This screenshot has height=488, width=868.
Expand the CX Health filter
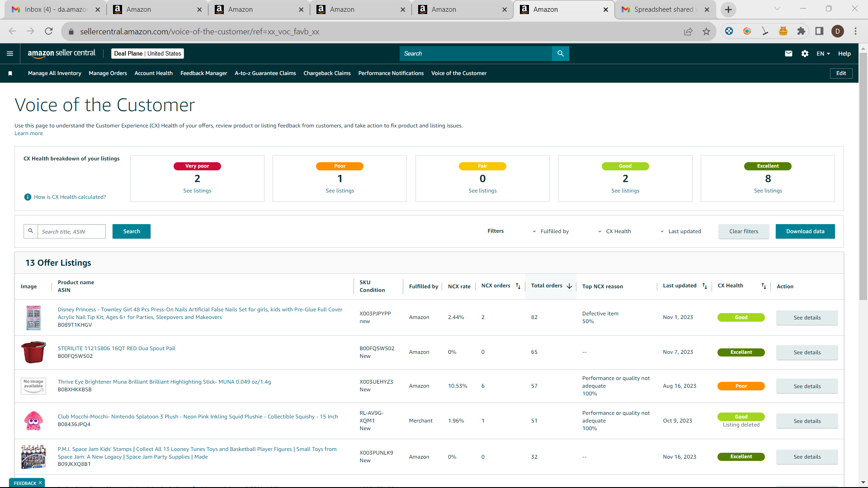tap(614, 231)
